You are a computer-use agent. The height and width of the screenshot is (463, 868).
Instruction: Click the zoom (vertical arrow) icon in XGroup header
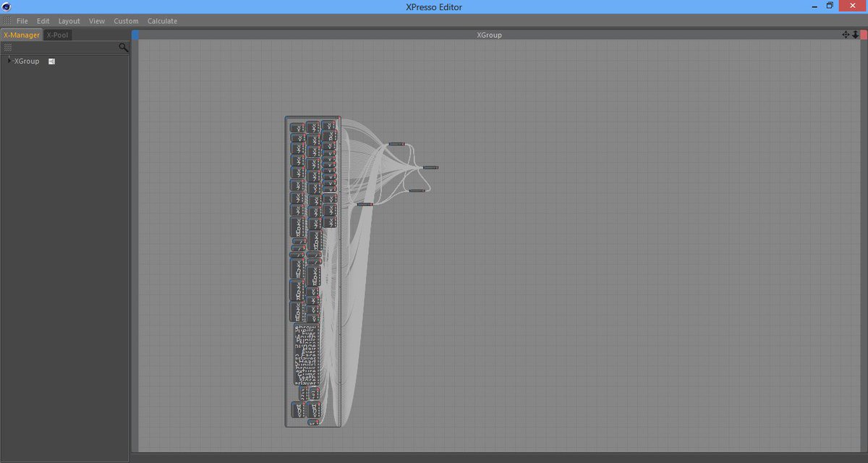tap(855, 35)
